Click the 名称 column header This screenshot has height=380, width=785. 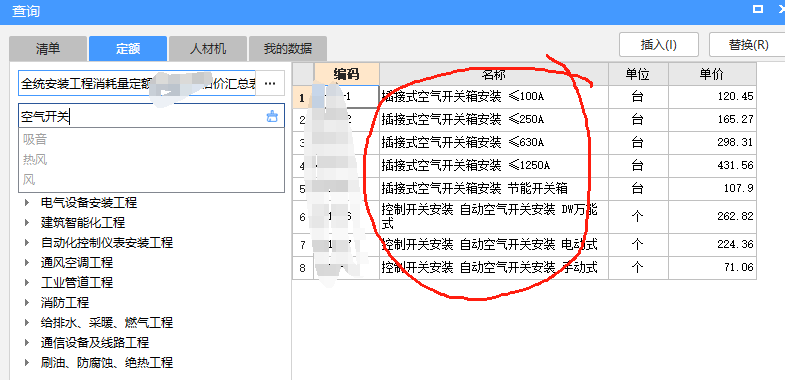point(494,75)
